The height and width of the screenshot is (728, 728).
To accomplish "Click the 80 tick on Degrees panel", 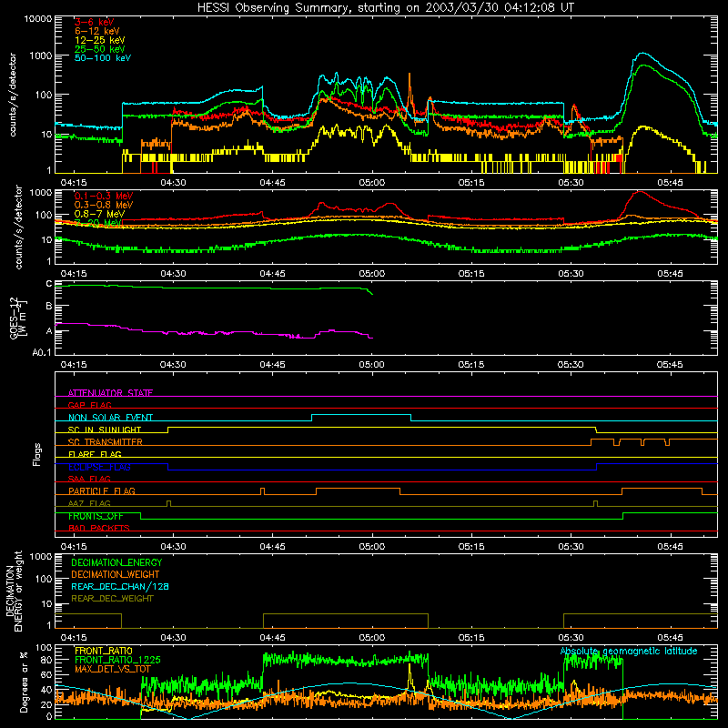I will (46, 660).
